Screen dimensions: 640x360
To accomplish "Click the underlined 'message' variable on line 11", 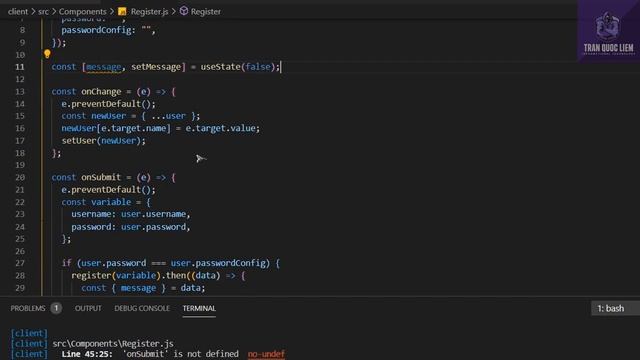I will [104, 67].
